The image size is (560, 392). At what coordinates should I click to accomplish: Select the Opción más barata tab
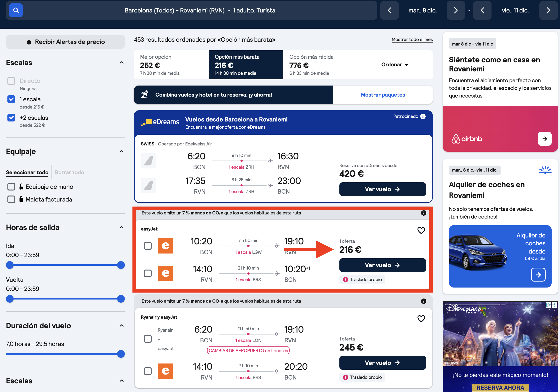[246, 65]
